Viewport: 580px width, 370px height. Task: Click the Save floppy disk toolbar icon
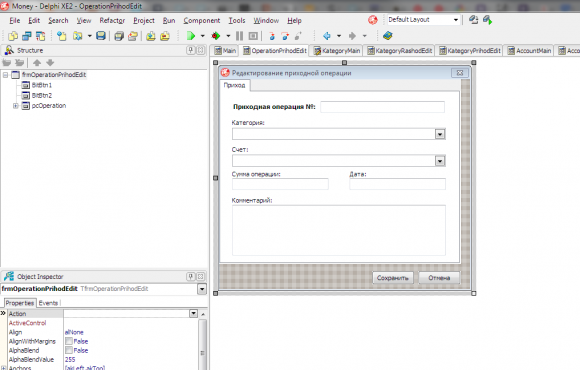(x=101, y=36)
